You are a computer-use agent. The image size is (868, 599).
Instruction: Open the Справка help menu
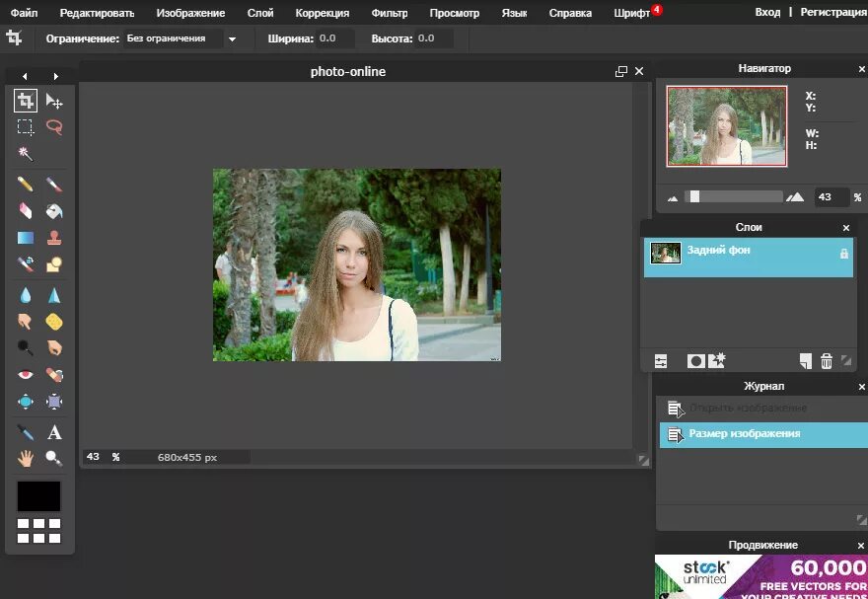[570, 13]
